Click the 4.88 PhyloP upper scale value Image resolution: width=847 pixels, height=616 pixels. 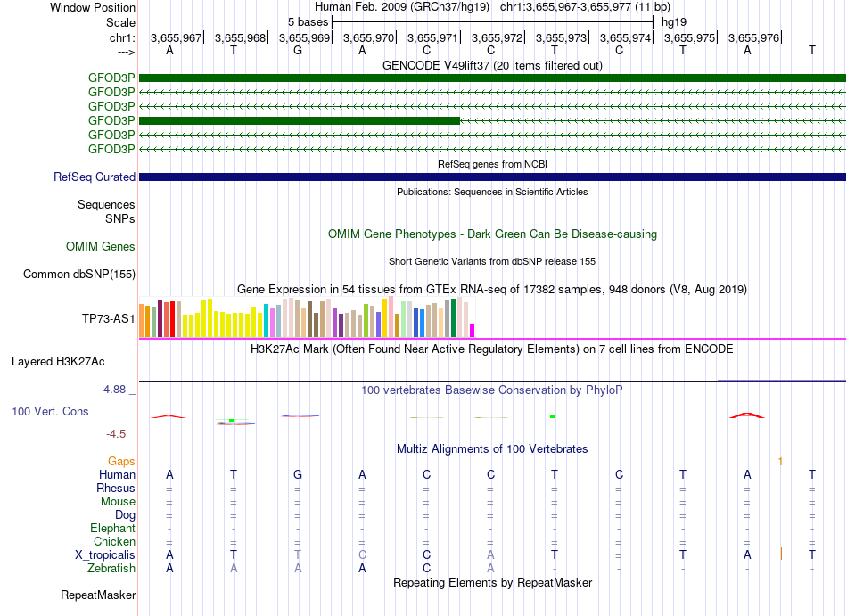(x=114, y=390)
